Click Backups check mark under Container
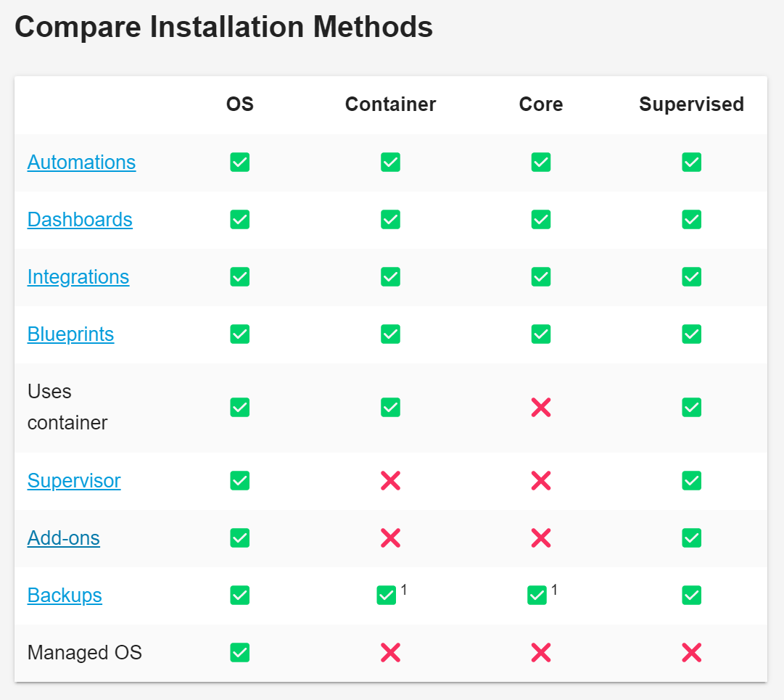Viewport: 784px width, 700px height. [x=387, y=595]
